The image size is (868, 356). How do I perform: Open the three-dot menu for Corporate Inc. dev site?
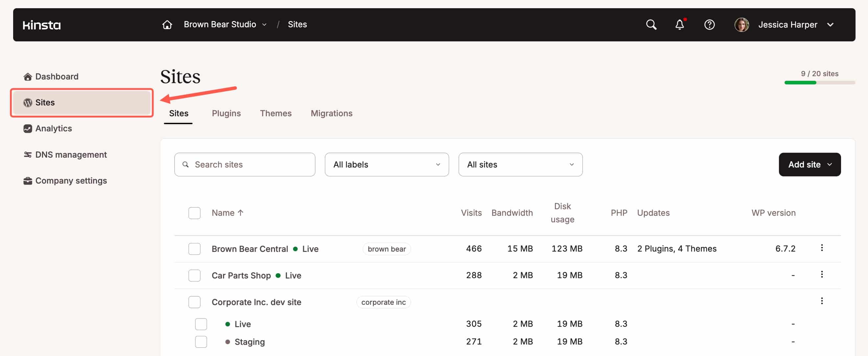coord(821,301)
